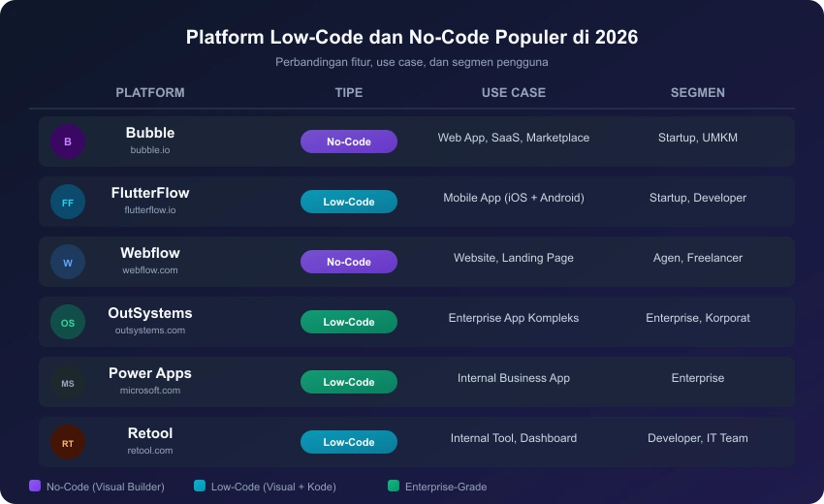The image size is (824, 504).
Task: Select the Low-Code badge in OutSystems row
Action: (349, 322)
